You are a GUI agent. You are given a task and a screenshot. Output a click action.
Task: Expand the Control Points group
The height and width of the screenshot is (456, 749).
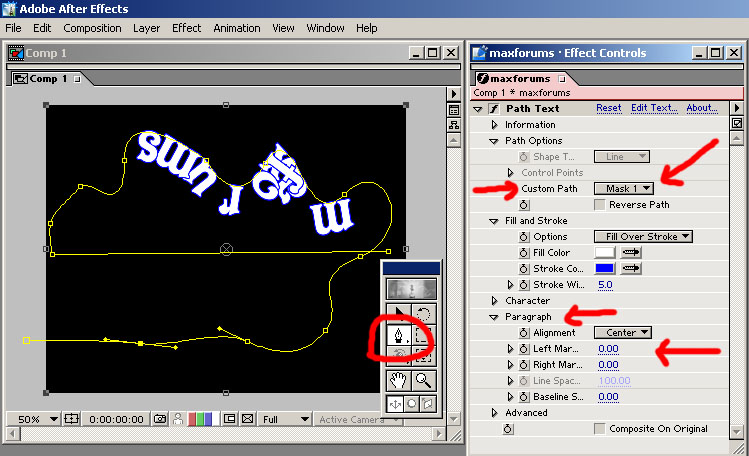point(511,172)
